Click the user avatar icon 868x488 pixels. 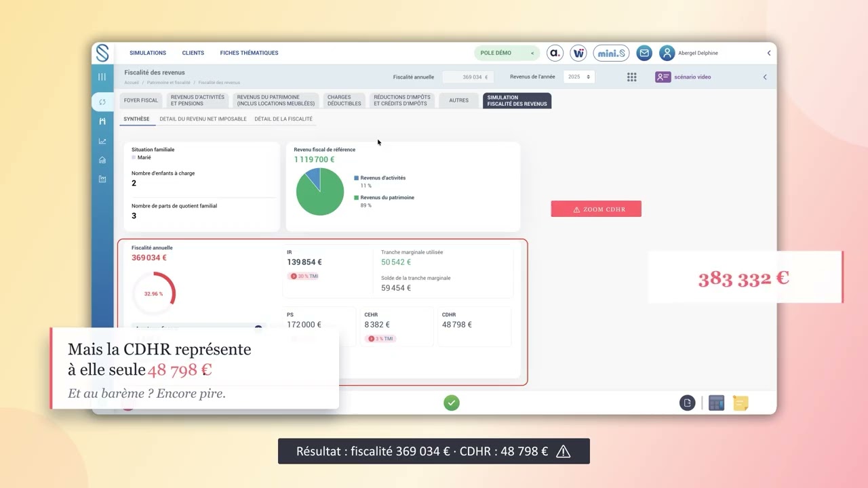click(667, 53)
